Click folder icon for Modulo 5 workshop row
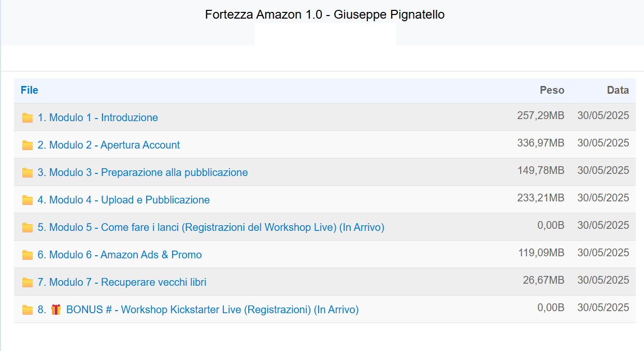Viewport: 644px width, 351px height. [27, 227]
